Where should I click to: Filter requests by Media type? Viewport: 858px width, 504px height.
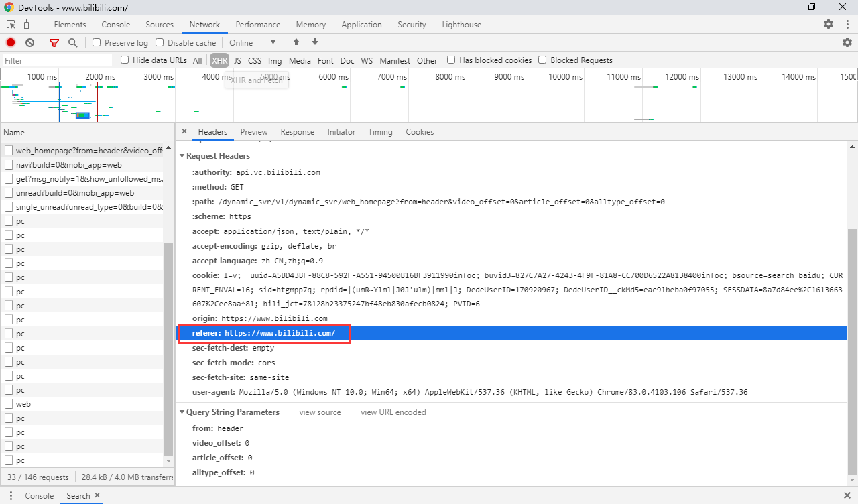click(x=300, y=60)
